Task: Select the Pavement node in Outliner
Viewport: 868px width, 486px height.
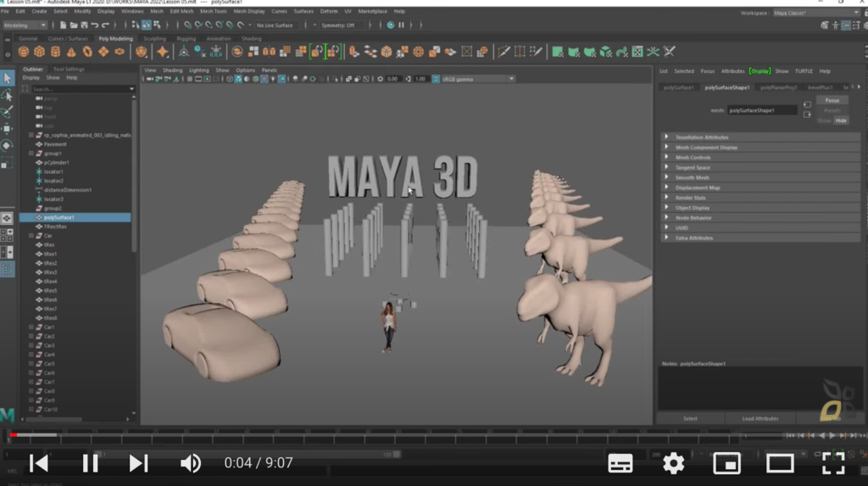Action: click(55, 144)
